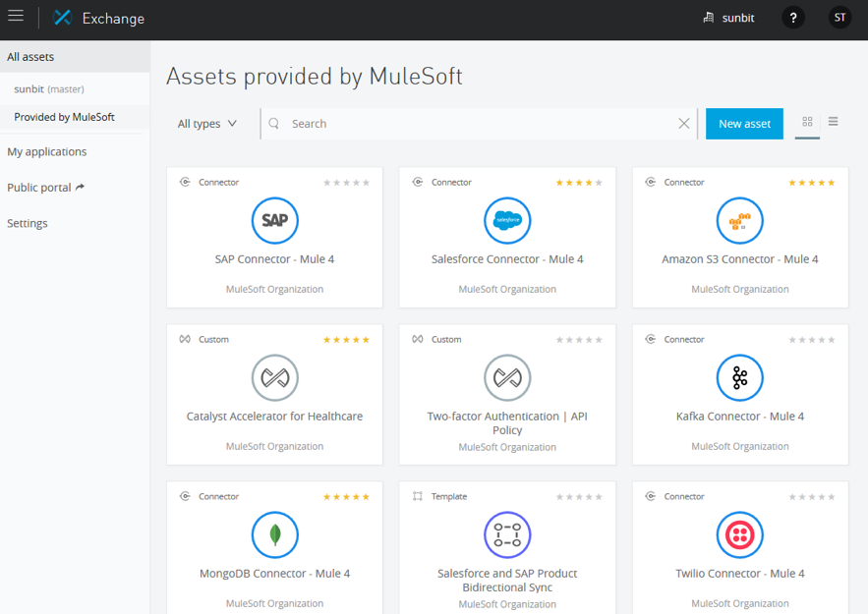This screenshot has width=868, height=614.
Task: Expand the All types filter dropdown
Action: pyautogui.click(x=207, y=124)
